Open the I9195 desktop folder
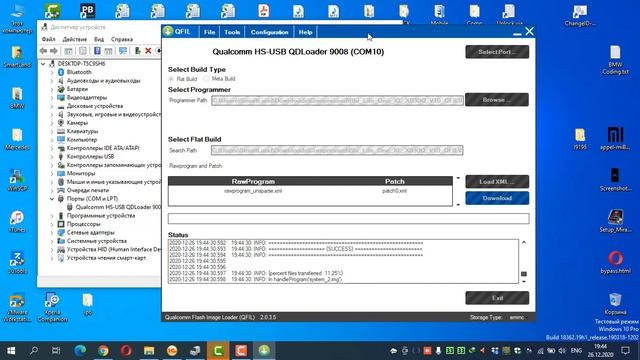The width and height of the screenshot is (640, 360). (x=580, y=138)
